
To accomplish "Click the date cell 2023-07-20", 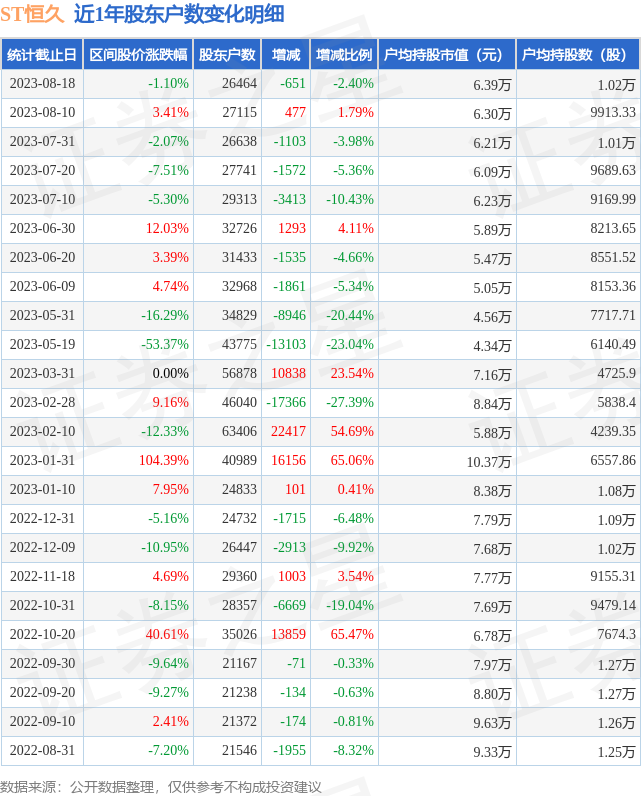I will click(42, 170).
